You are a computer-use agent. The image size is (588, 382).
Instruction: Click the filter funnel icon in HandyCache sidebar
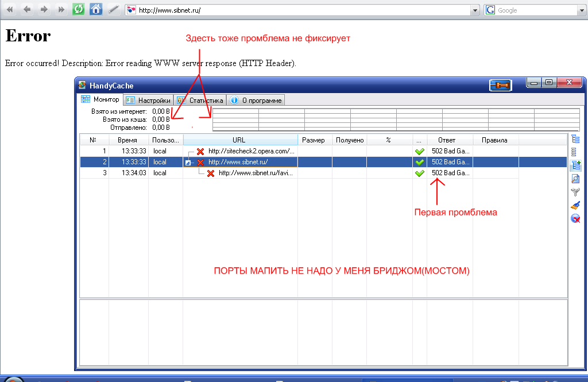[x=575, y=192]
